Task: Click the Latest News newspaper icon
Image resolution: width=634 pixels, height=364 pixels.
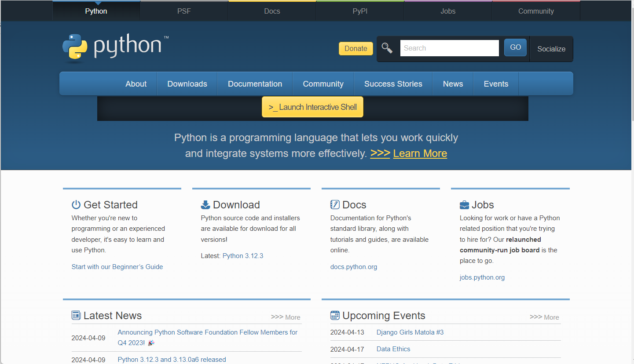Action: 76,315
